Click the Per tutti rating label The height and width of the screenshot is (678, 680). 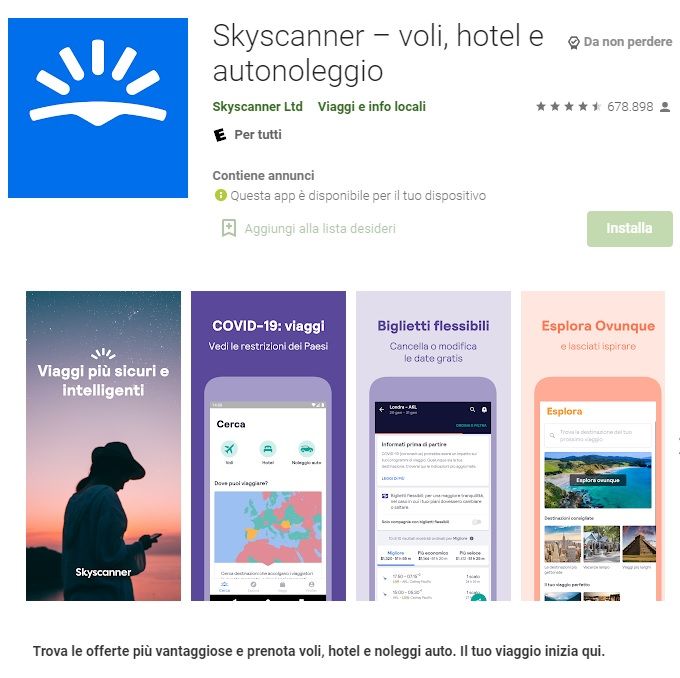[x=258, y=135]
